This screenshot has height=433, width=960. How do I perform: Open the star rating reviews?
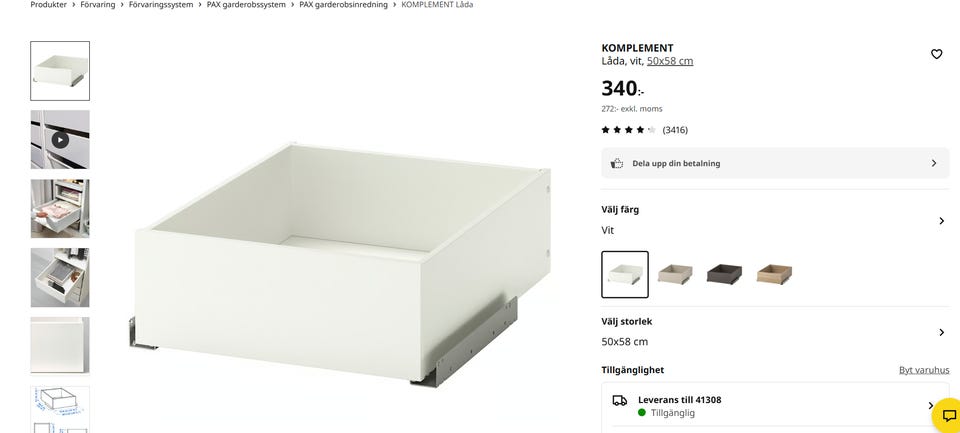[644, 130]
